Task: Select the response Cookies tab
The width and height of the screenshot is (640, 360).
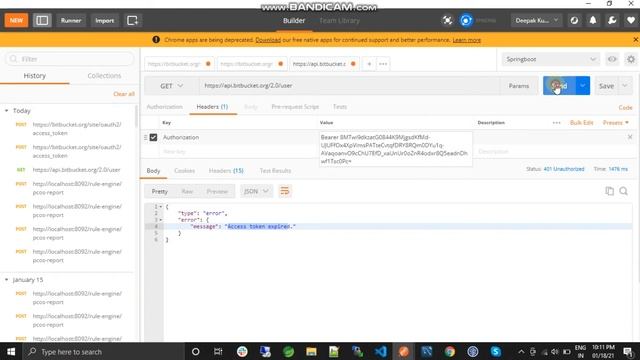Action: click(184, 171)
